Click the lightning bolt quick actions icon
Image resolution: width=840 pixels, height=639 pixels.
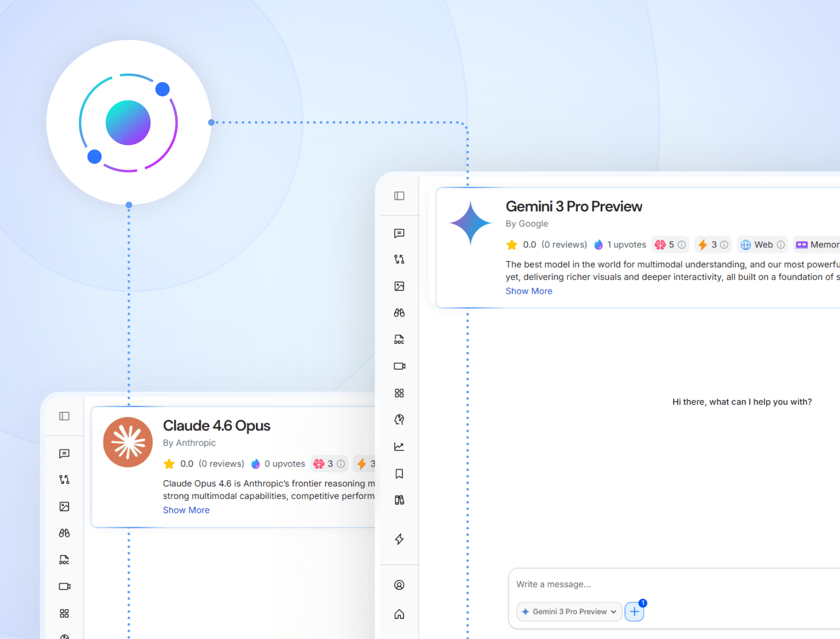tap(399, 539)
